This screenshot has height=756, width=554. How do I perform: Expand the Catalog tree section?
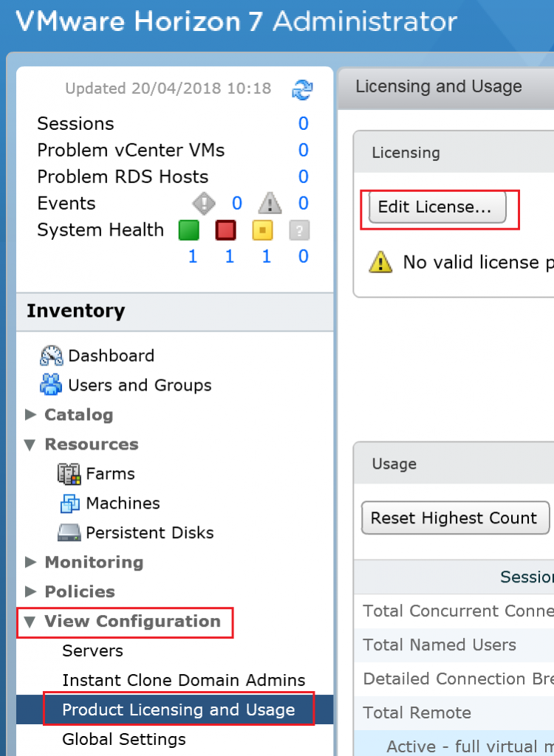tap(30, 414)
